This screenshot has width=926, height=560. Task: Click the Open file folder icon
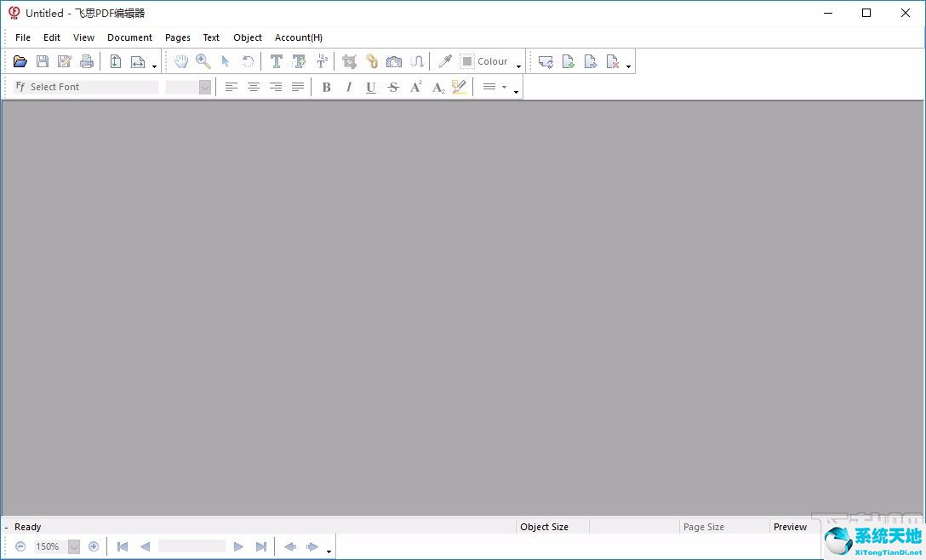tap(20, 61)
